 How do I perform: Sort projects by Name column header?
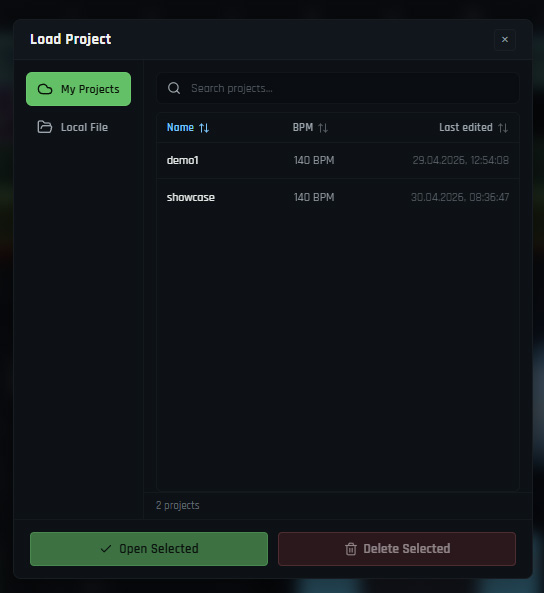(x=188, y=127)
